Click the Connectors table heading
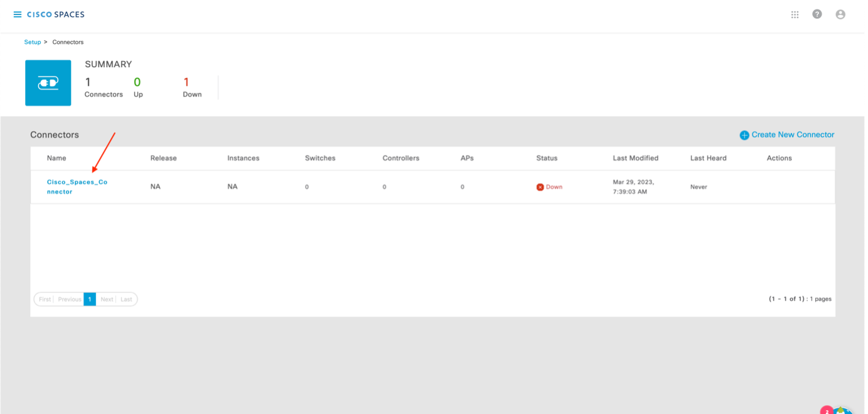Screen dimensions: 868x414 click(55, 135)
